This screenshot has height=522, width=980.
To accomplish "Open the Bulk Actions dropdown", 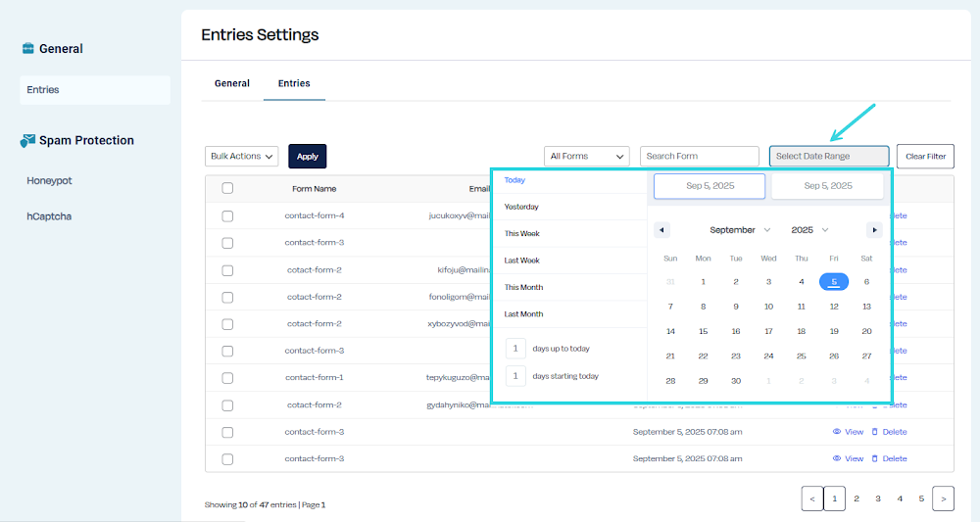I will (x=242, y=156).
